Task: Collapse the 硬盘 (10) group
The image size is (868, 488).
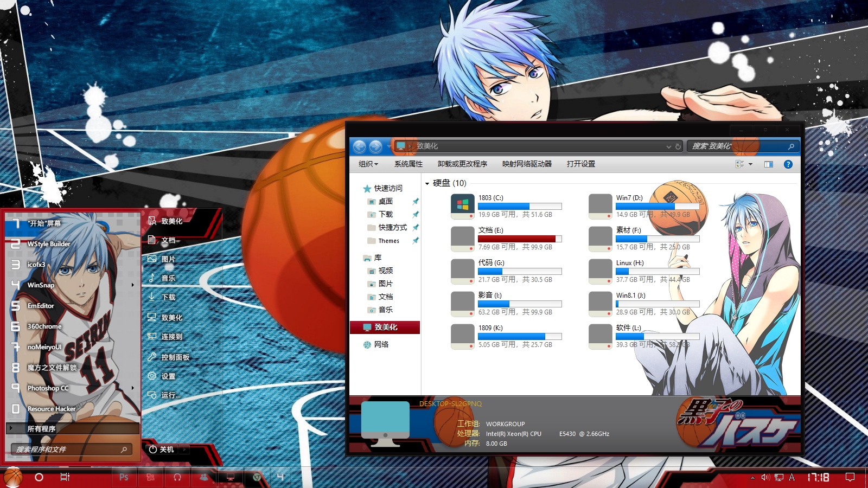Action: (x=427, y=184)
